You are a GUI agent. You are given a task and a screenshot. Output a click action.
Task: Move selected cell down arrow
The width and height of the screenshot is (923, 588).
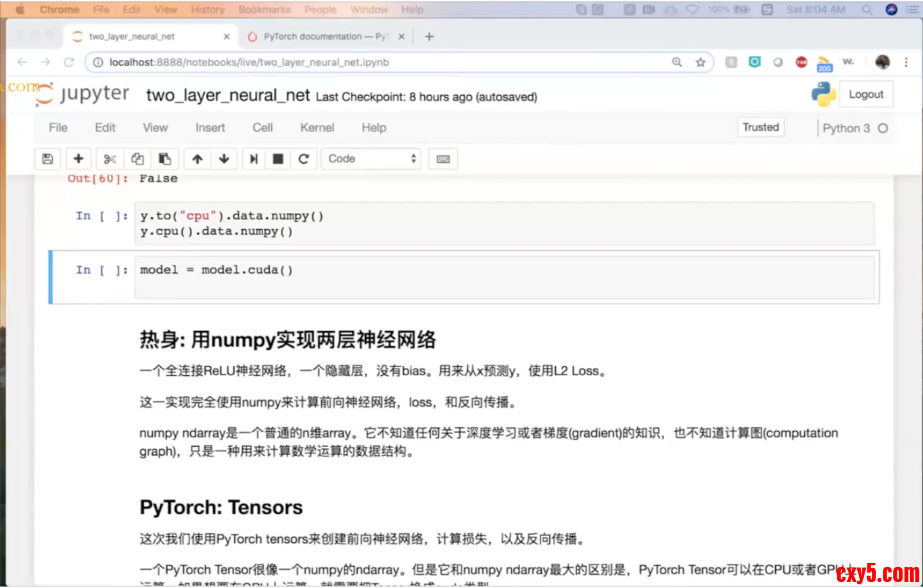pos(225,159)
